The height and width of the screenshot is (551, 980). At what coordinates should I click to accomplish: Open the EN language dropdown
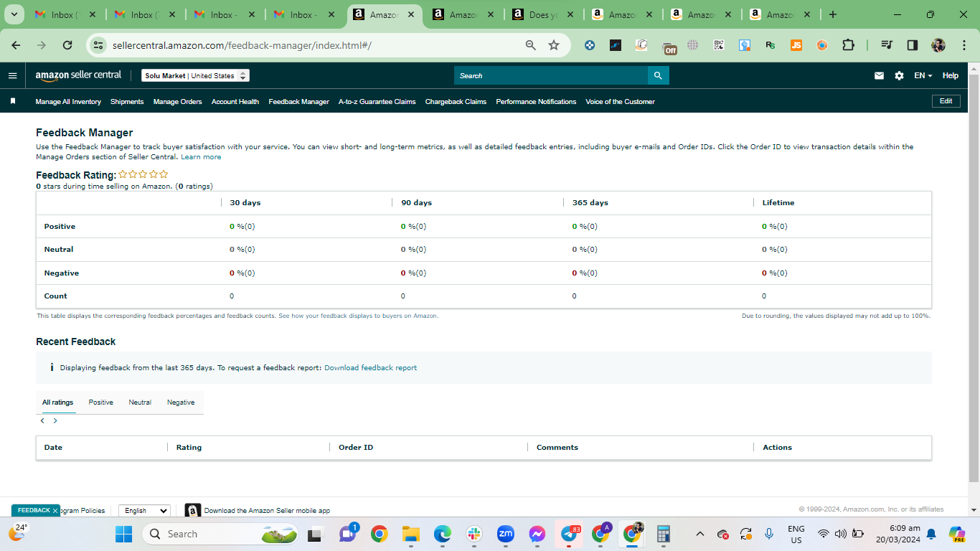[x=923, y=75]
